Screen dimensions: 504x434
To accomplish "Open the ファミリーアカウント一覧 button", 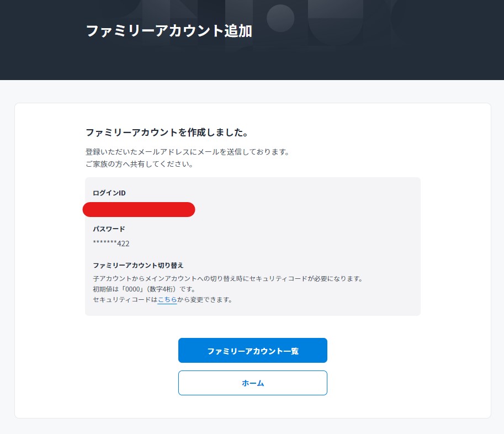I will (x=253, y=351).
